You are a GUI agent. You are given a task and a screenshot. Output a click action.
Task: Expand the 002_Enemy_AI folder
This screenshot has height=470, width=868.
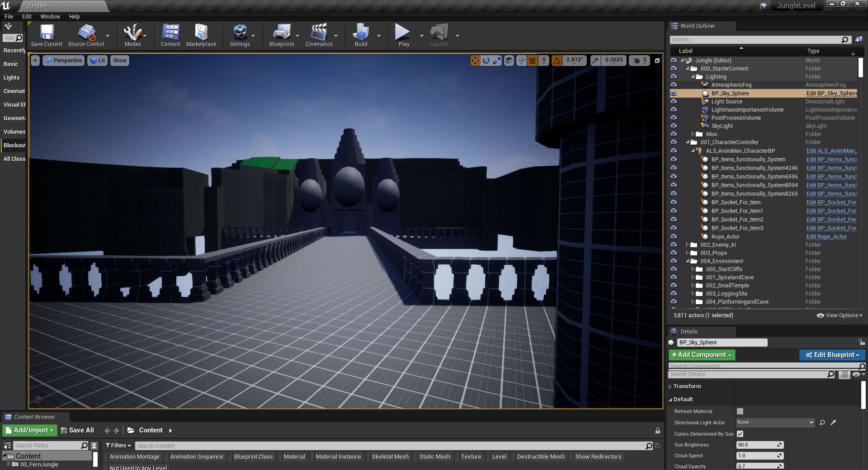coord(688,245)
